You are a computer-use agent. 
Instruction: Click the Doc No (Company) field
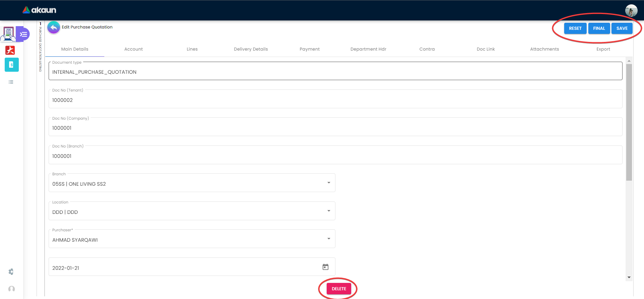tap(335, 127)
